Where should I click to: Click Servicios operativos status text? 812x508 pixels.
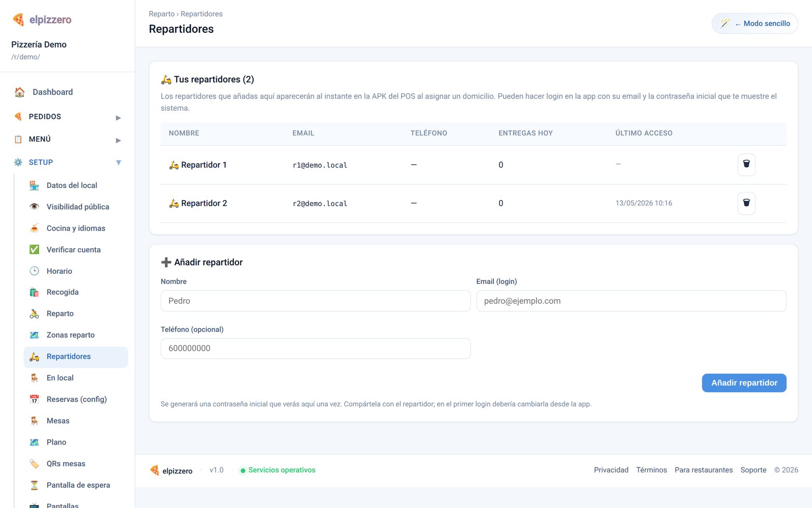click(282, 470)
